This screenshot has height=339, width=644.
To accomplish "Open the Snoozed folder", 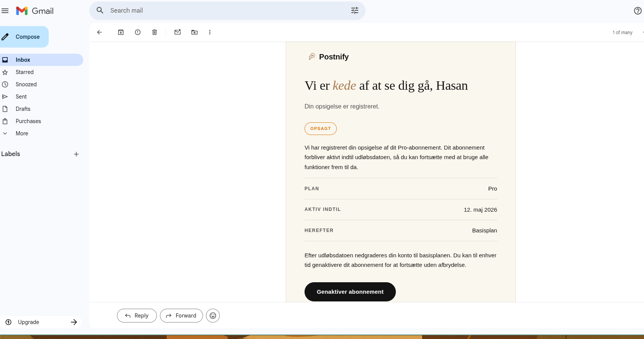I will tap(26, 84).
